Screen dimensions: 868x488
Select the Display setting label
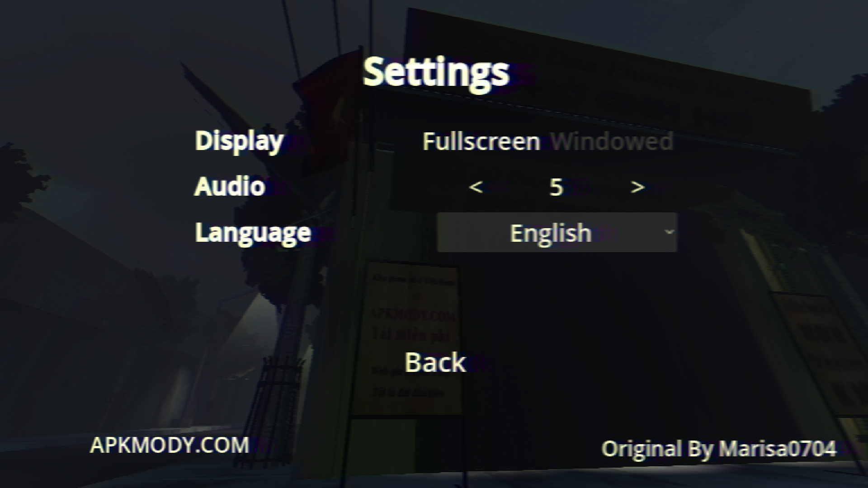[239, 141]
